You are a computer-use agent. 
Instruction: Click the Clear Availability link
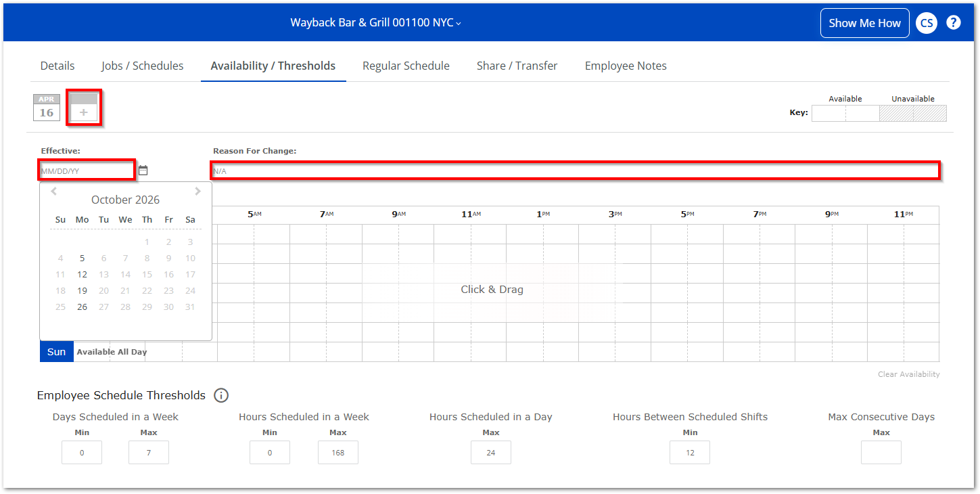tap(908, 374)
